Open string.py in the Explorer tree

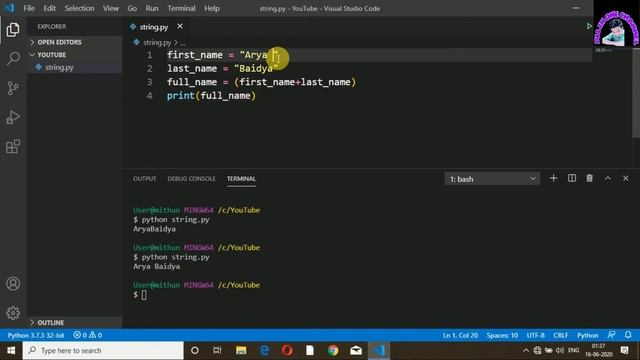59,67
